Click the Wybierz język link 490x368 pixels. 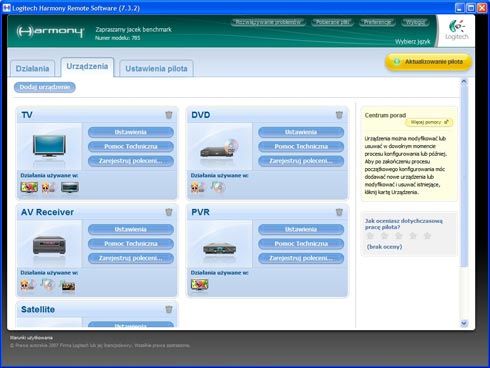click(x=413, y=42)
